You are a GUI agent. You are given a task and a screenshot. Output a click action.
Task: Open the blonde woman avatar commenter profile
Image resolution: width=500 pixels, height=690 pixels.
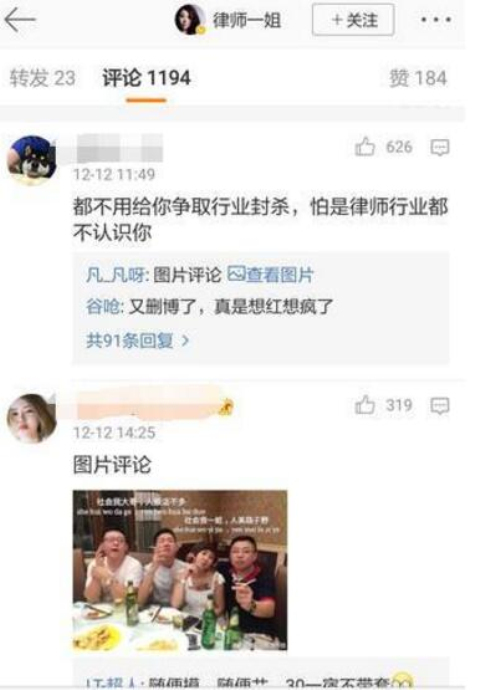[x=32, y=418]
